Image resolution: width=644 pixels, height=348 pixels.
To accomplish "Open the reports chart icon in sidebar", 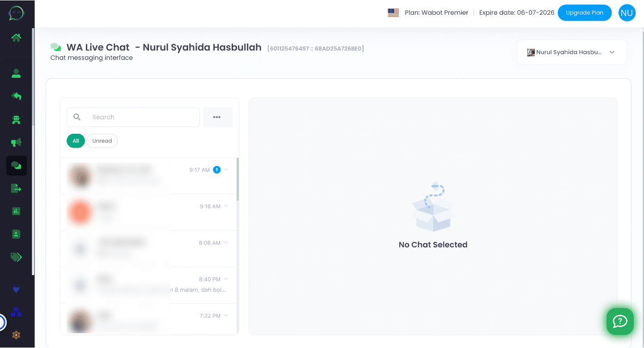I will [x=16, y=211].
